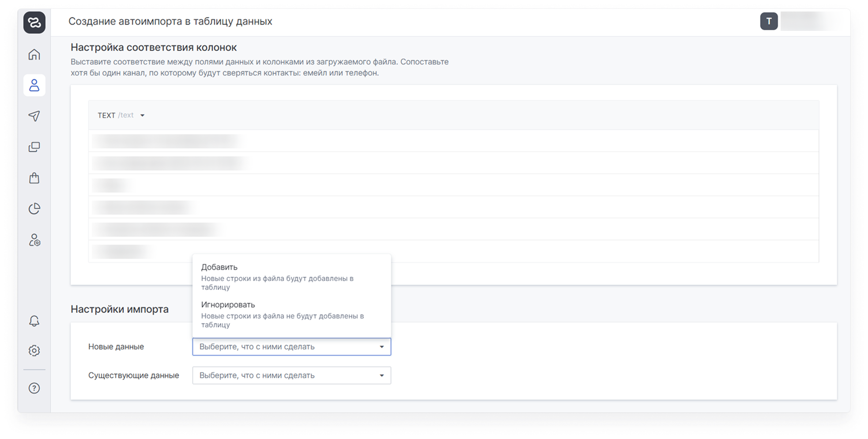868x439 pixels.
Task: Click the user avatar with letter T
Action: [769, 21]
